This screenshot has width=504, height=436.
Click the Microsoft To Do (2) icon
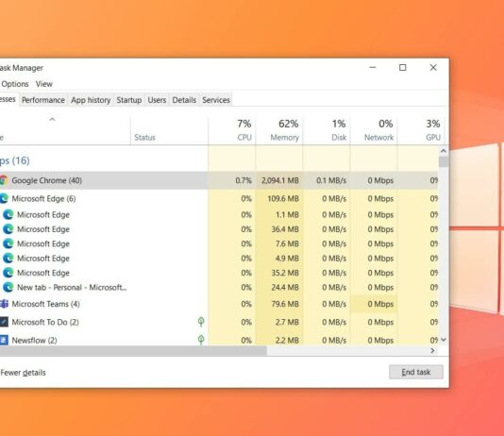[x=4, y=322]
